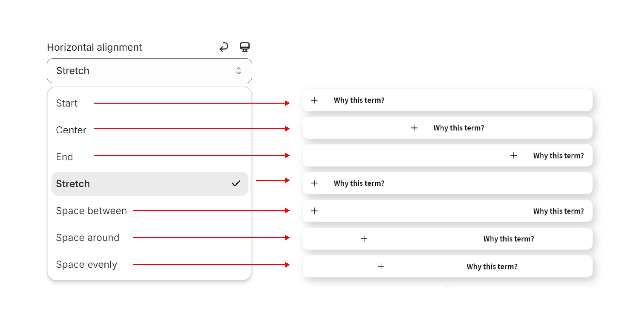Click the plus icon in the Space evenly example row

(x=381, y=266)
